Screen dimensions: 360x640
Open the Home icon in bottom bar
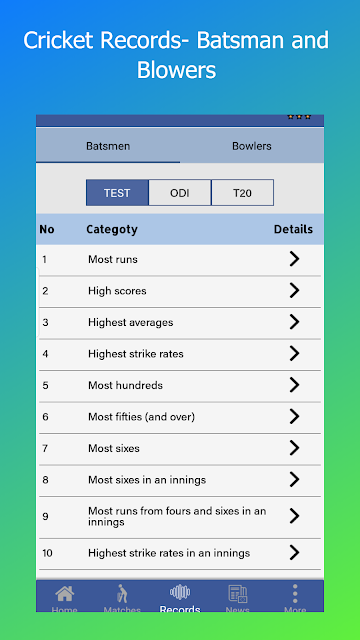[64, 594]
